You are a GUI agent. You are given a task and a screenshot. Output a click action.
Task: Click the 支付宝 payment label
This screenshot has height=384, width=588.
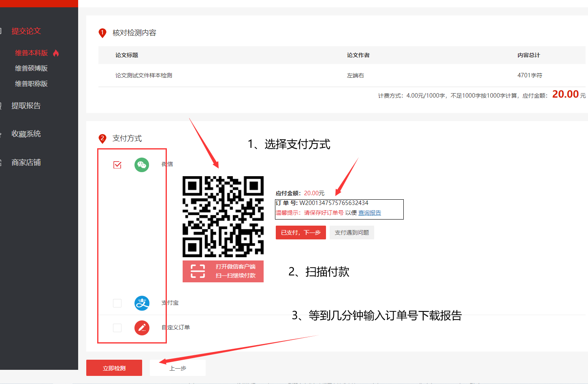pyautogui.click(x=170, y=303)
